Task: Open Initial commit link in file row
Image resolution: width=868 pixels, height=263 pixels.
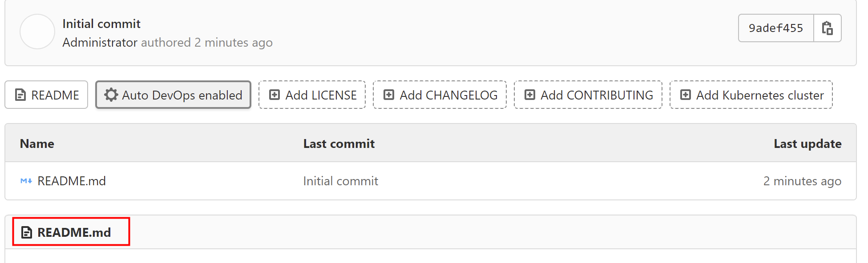Action: tap(341, 181)
